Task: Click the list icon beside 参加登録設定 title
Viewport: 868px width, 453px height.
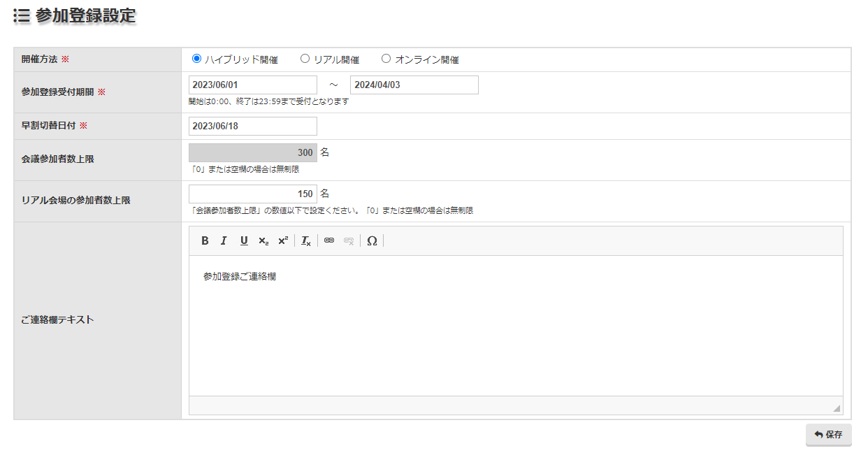Action: point(22,17)
